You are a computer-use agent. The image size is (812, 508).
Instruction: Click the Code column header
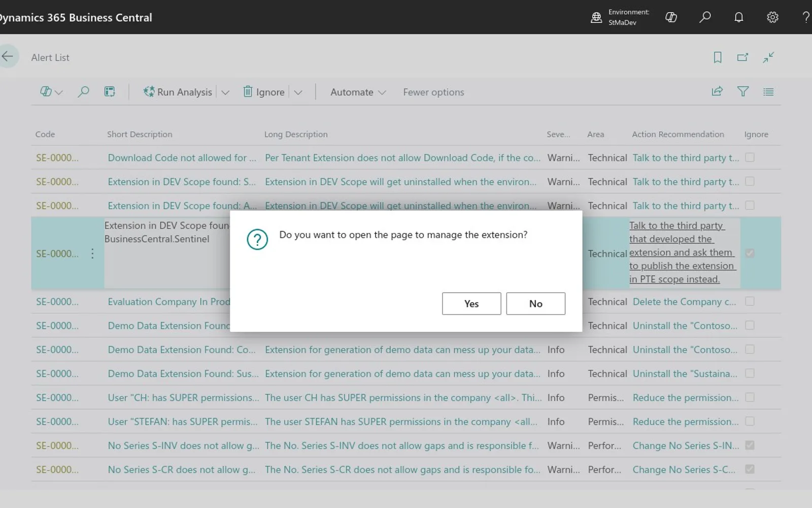[x=45, y=134]
